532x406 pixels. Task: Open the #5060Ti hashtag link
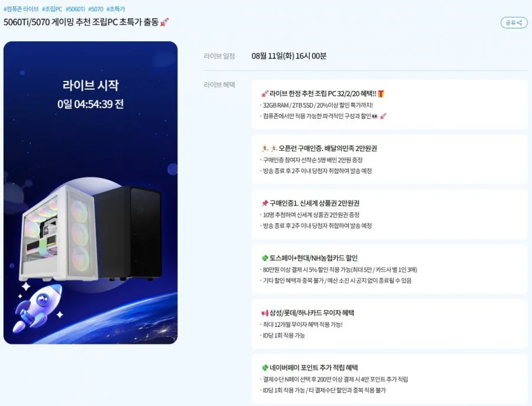(x=75, y=9)
